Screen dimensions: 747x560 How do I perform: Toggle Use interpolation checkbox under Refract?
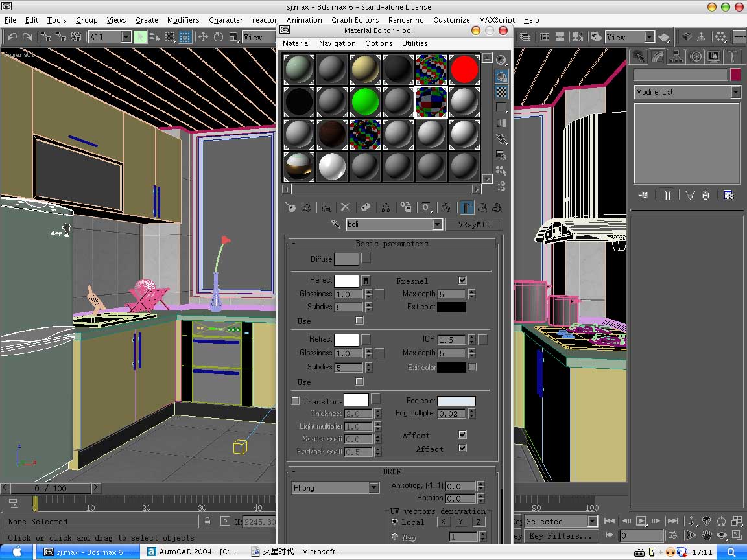pos(360,381)
